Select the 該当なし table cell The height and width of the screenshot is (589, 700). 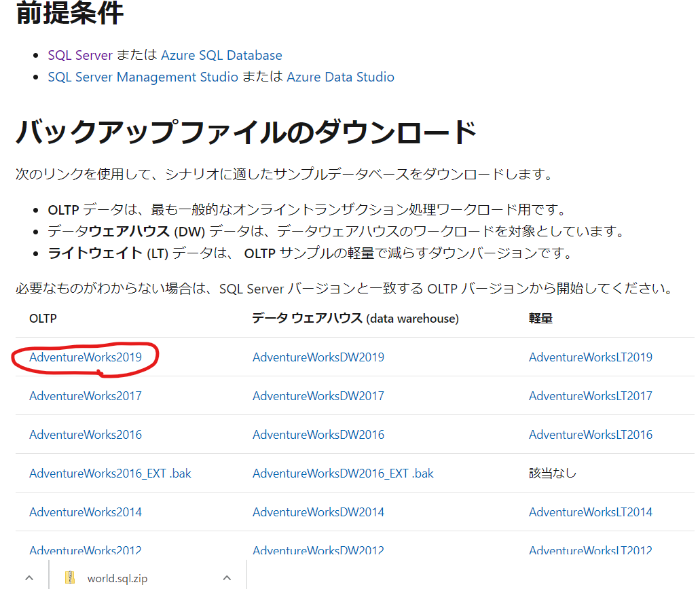click(x=553, y=474)
